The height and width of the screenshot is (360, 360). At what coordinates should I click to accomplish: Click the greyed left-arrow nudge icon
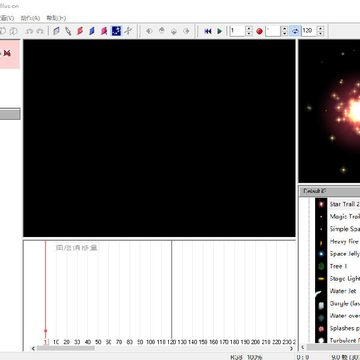click(149, 31)
